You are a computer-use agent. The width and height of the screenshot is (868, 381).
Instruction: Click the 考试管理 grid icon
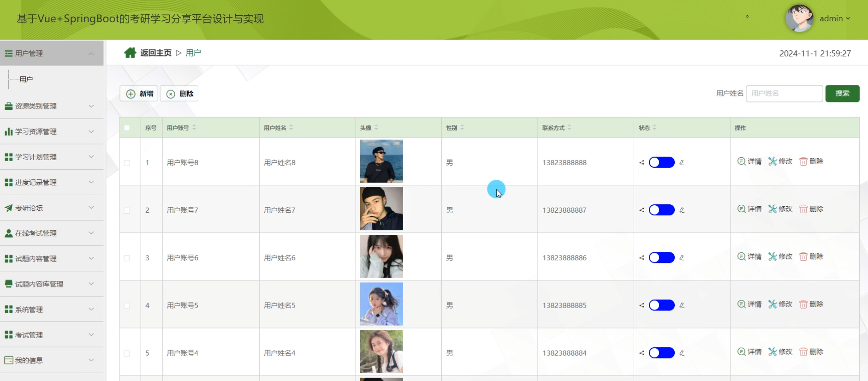pyautogui.click(x=9, y=335)
